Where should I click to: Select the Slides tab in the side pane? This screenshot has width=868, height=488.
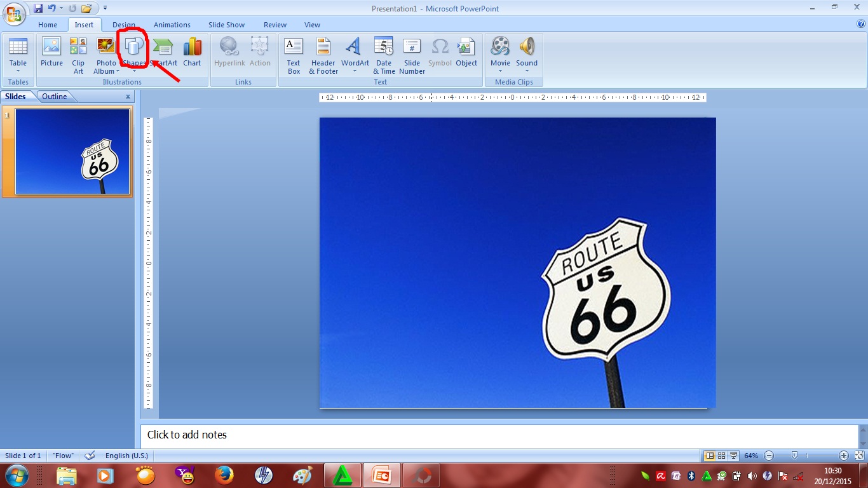click(15, 97)
